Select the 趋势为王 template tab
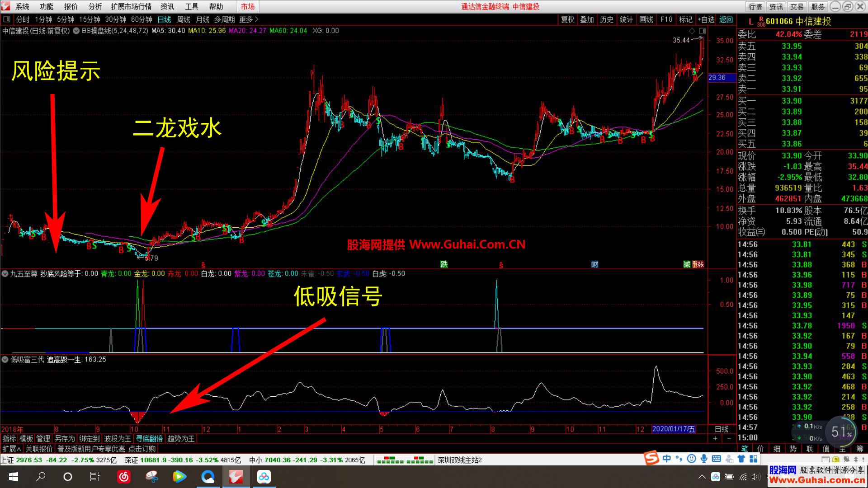Image resolution: width=868 pixels, height=488 pixels. 181,438
